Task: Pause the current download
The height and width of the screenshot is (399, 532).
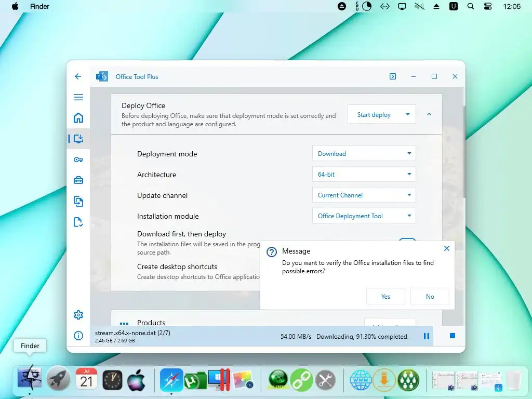Action: pyautogui.click(x=427, y=336)
